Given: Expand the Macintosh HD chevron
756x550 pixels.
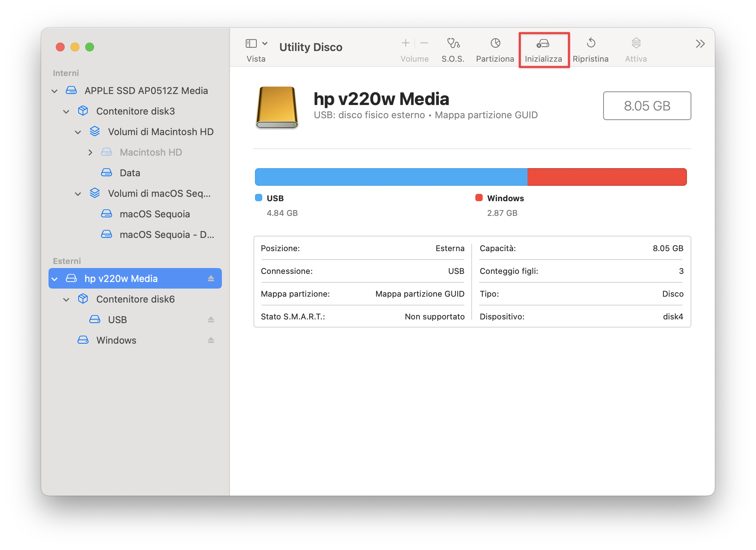Looking at the screenshot, I should click(x=90, y=152).
